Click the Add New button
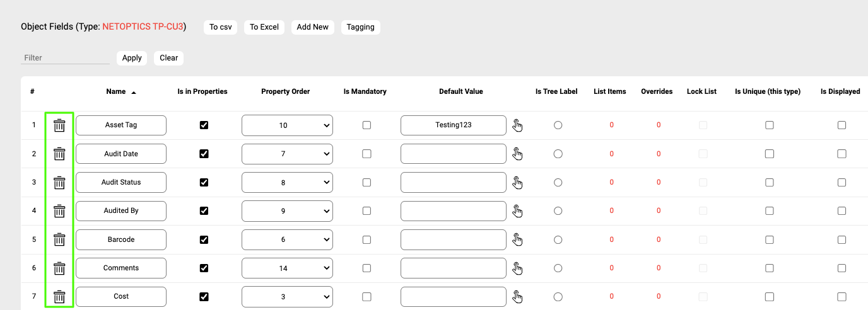The image size is (868, 310). coord(312,27)
